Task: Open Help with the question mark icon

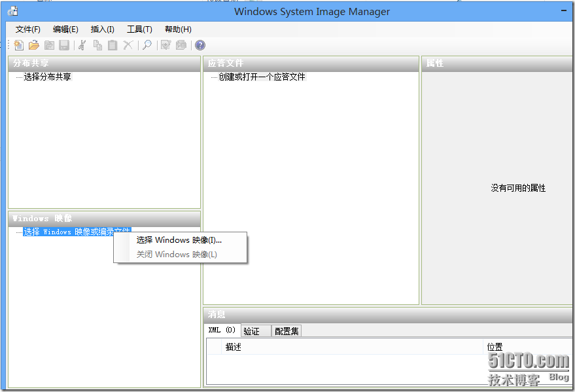Action: [200, 45]
